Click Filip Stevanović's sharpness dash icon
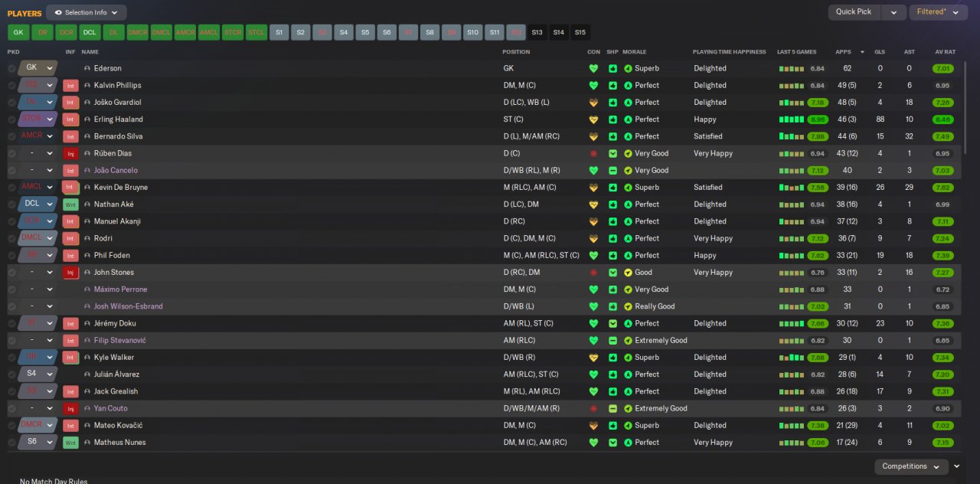980x484 pixels. pos(612,341)
